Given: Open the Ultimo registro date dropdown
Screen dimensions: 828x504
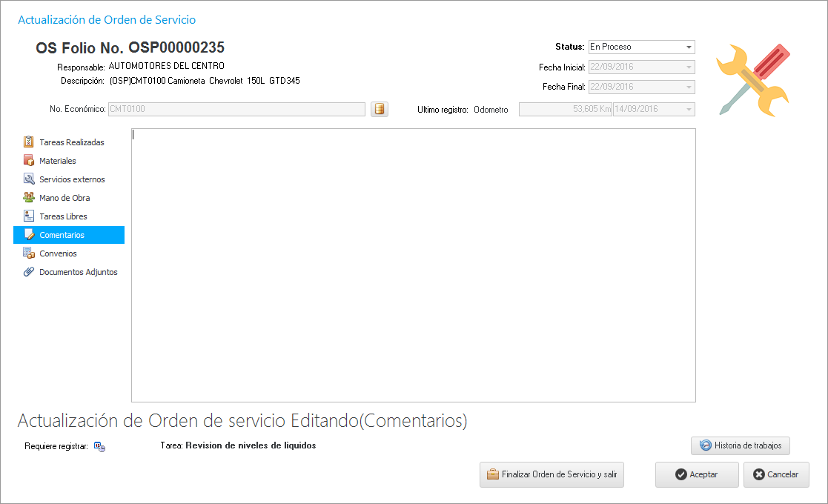Looking at the screenshot, I should [x=689, y=110].
